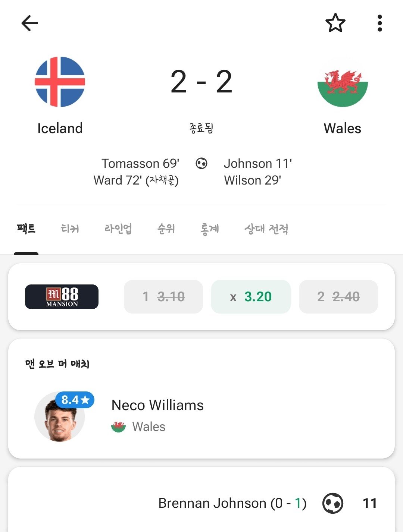The width and height of the screenshot is (403, 532).
Task: Tap the 8.4 rating star badge
Action: click(75, 400)
